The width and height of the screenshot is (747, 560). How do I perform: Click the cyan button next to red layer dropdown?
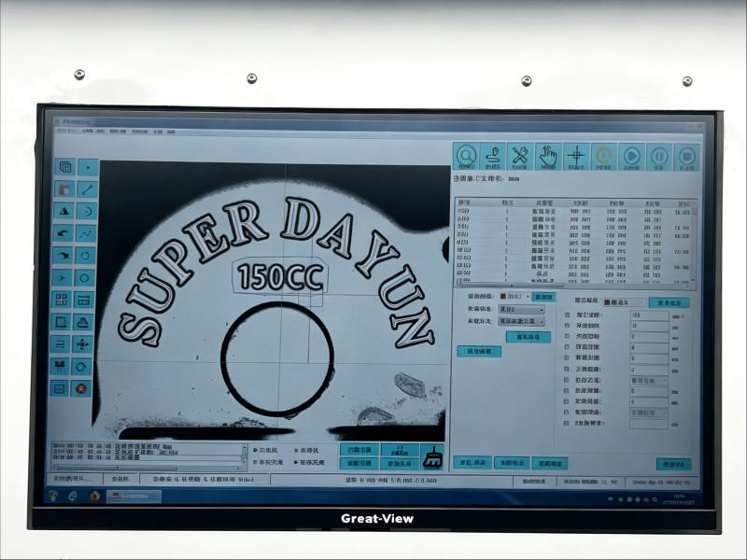coord(543,297)
